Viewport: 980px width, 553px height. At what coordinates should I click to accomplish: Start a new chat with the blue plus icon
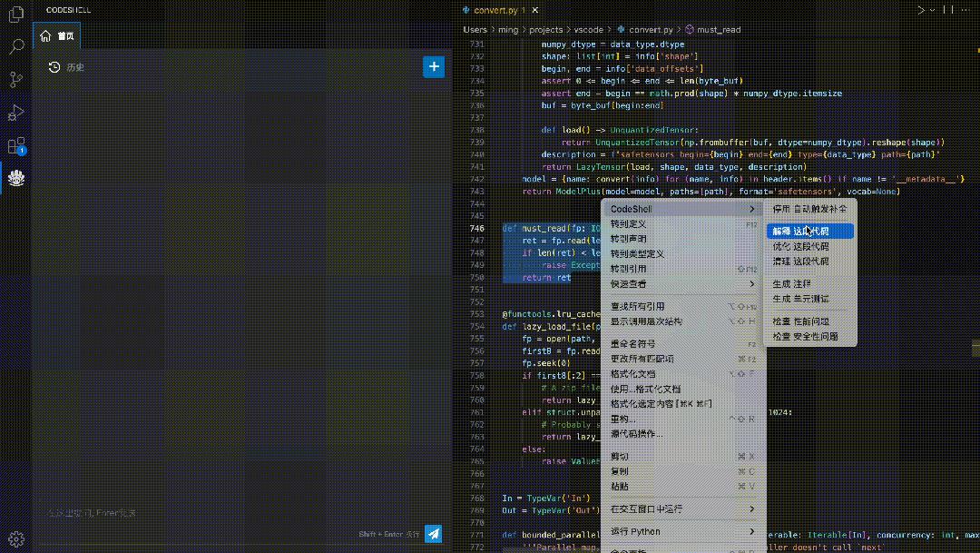point(434,66)
